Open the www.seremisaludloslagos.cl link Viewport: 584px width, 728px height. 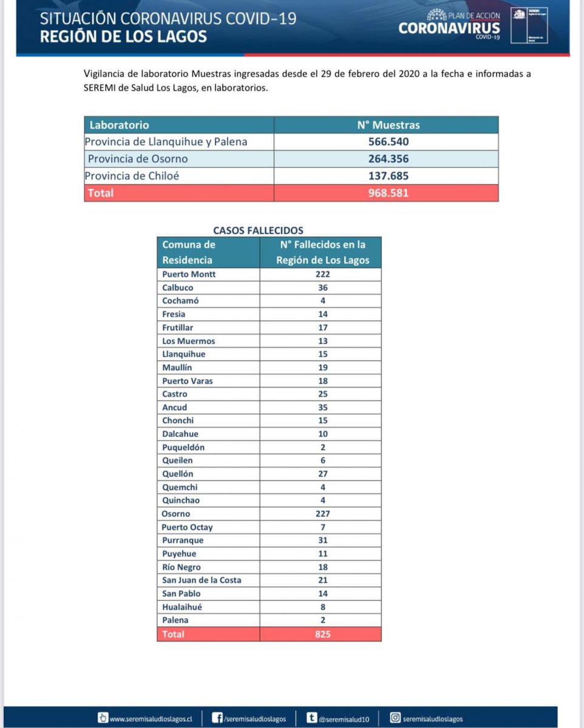[x=151, y=718]
